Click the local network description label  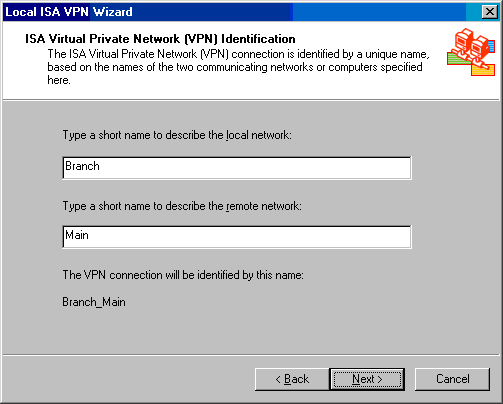click(x=177, y=135)
